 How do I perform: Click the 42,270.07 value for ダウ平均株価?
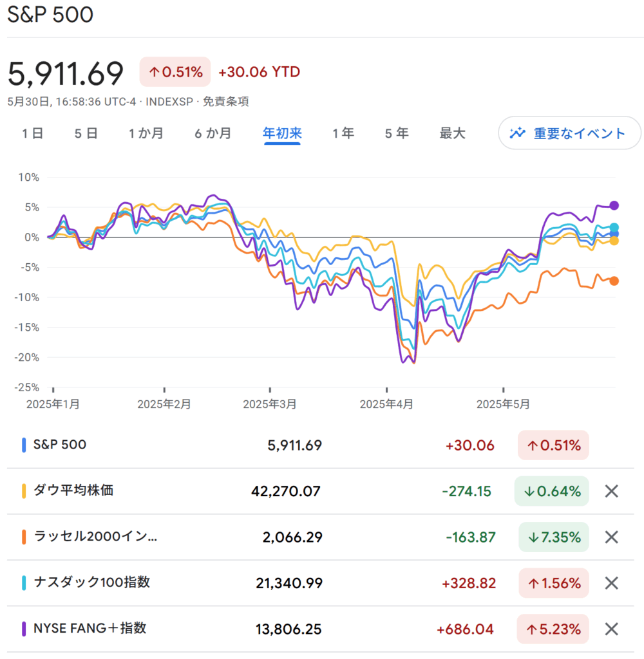pyautogui.click(x=286, y=491)
